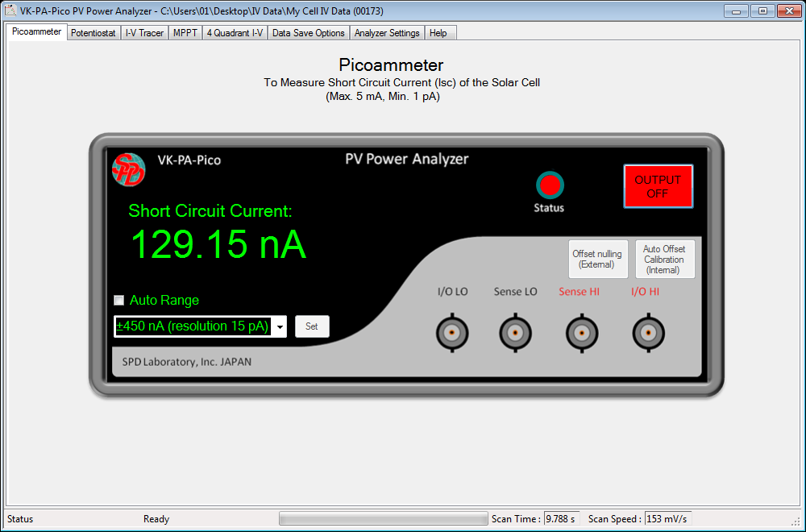
Task: Click the Ready status text
Action: tap(156, 519)
